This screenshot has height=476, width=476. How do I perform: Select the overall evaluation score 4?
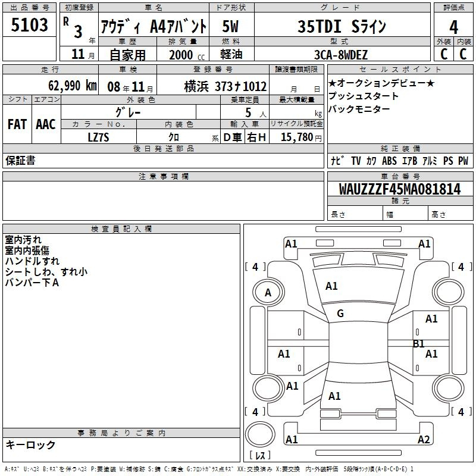pos(453,27)
